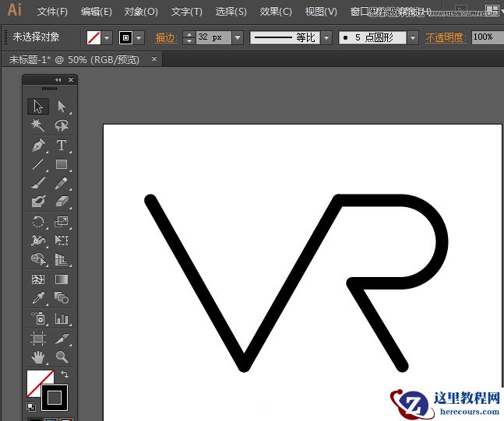Select the Lasso tool

[62, 125]
